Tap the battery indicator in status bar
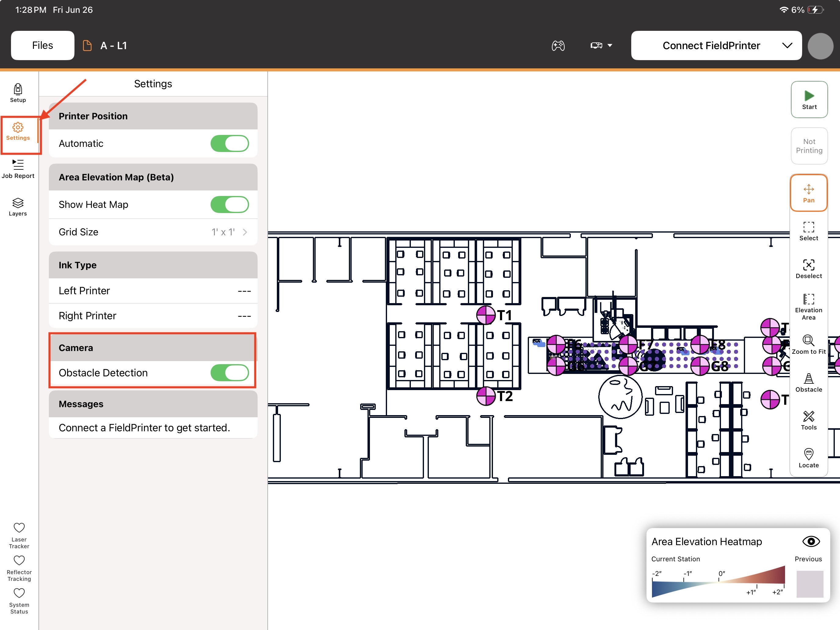The height and width of the screenshot is (630, 840). 816,10
